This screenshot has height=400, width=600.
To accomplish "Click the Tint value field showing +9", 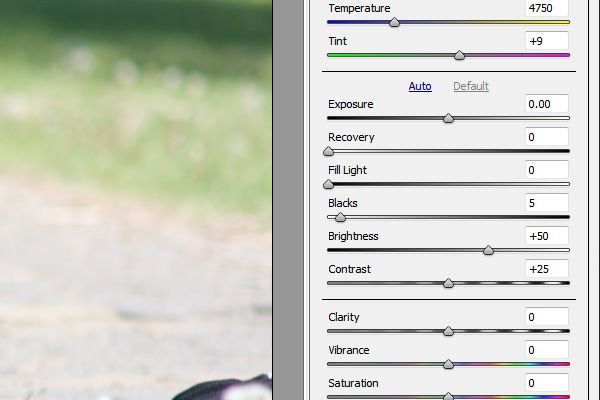I will tap(546, 41).
